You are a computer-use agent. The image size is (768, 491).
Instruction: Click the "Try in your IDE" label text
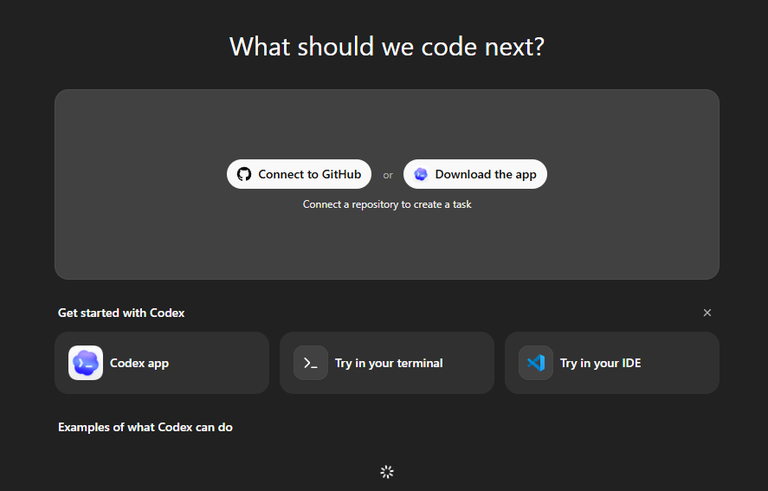pos(600,363)
